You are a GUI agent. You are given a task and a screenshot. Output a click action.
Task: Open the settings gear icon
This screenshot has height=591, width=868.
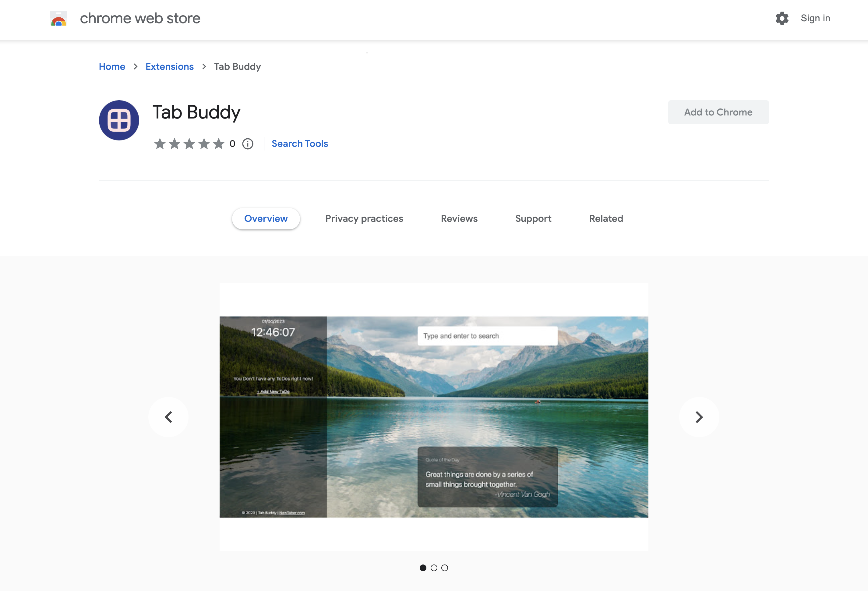[x=782, y=18]
